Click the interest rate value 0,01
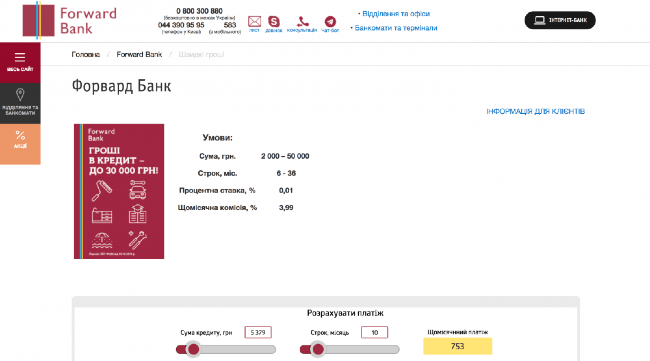The width and height of the screenshot is (650, 361). click(286, 191)
